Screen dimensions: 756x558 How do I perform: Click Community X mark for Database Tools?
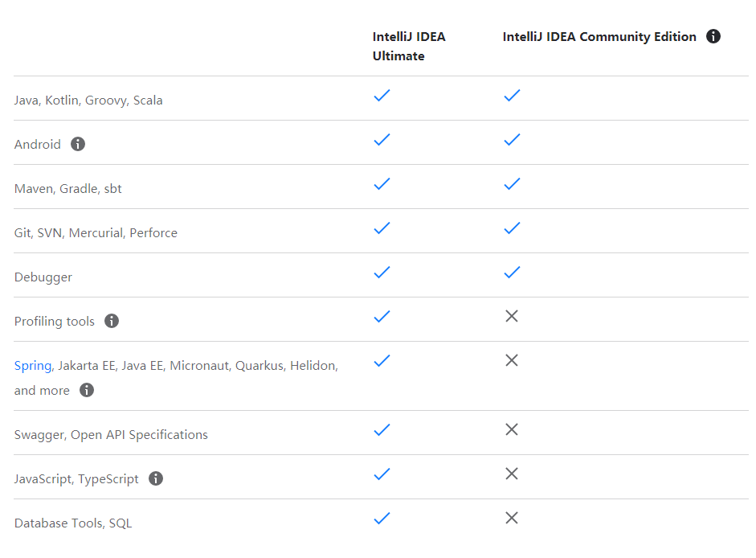click(512, 518)
